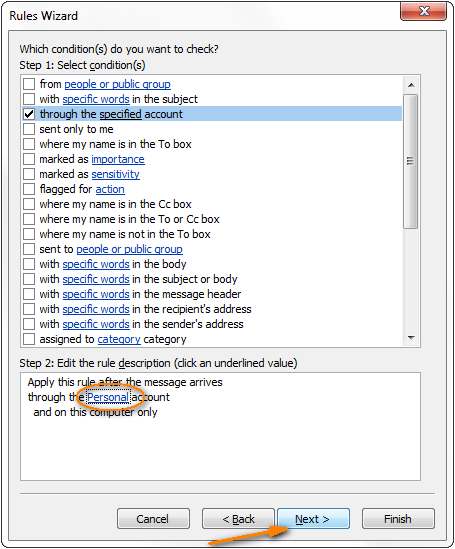Check the 'from people or public group' condition
455x549 pixels.
point(29,84)
